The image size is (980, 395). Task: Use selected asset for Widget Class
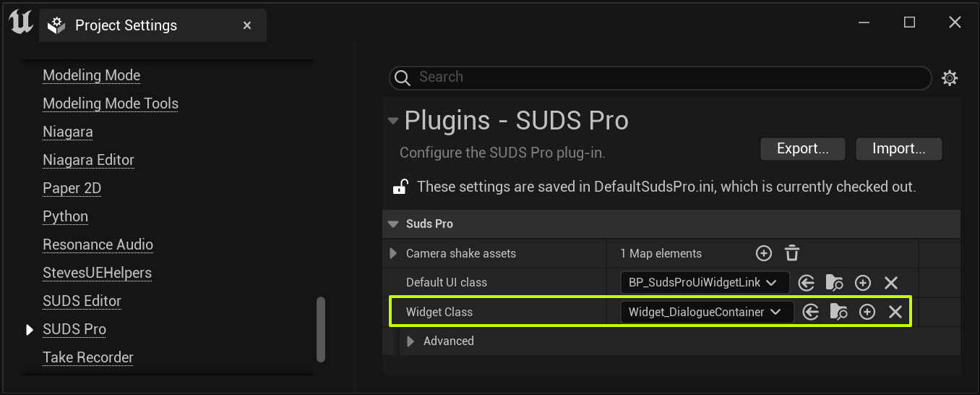point(811,312)
